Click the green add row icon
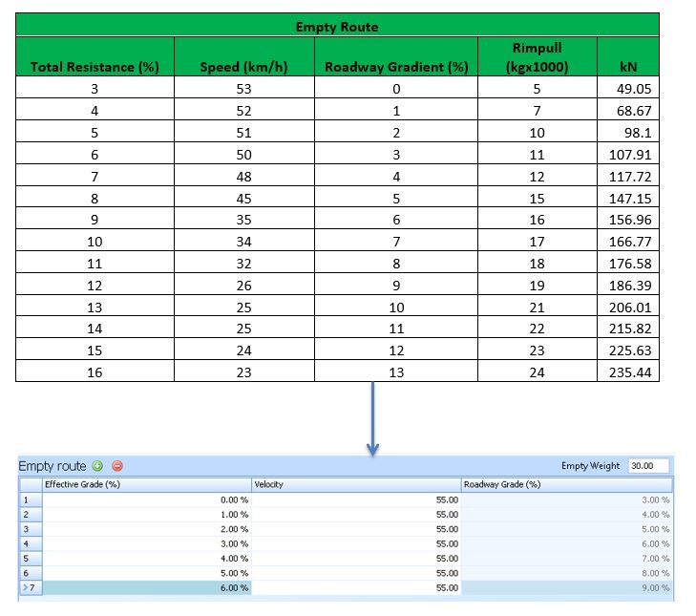This screenshot has width=696, height=616. 97,466
